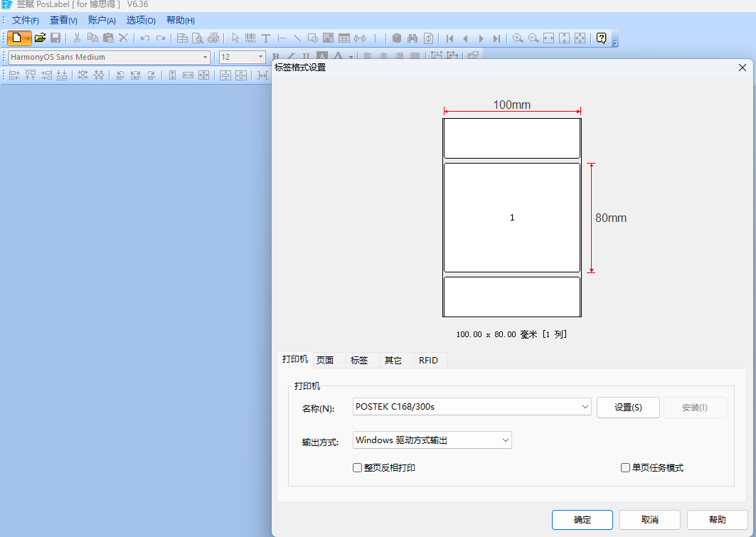Click the Database cylinder icon

coord(397,38)
